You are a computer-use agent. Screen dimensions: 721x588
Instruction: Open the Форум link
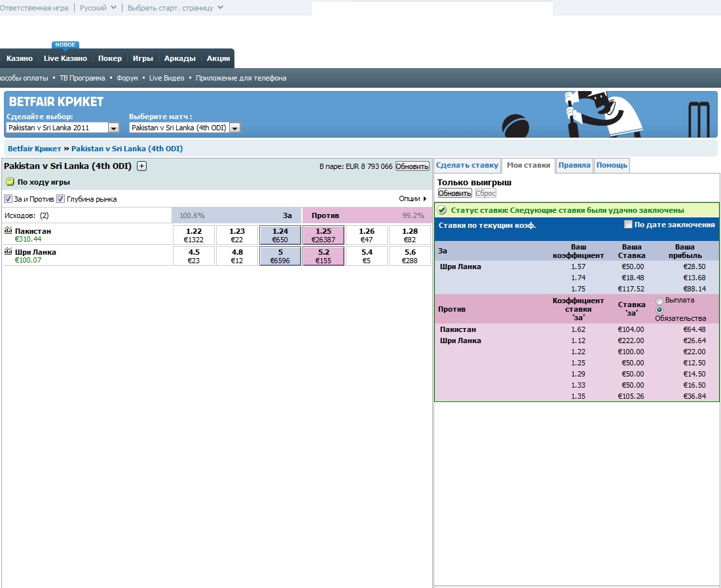[127, 78]
